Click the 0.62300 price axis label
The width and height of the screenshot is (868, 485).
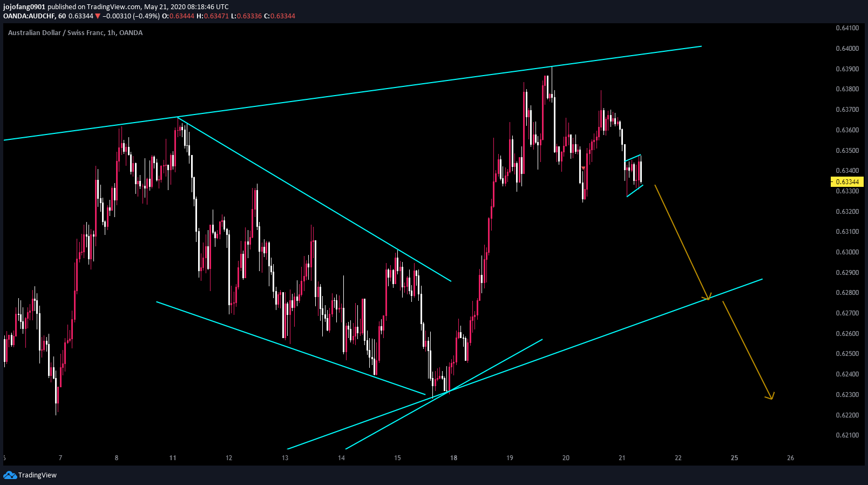coord(847,395)
